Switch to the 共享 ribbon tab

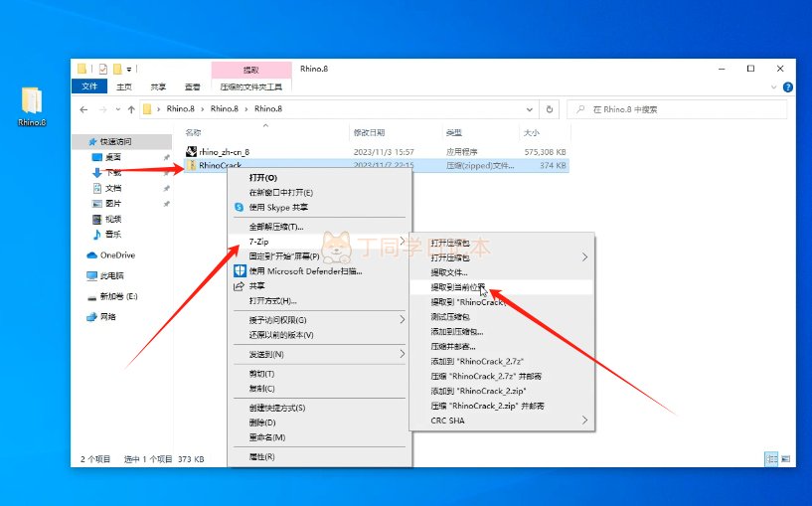click(x=158, y=86)
